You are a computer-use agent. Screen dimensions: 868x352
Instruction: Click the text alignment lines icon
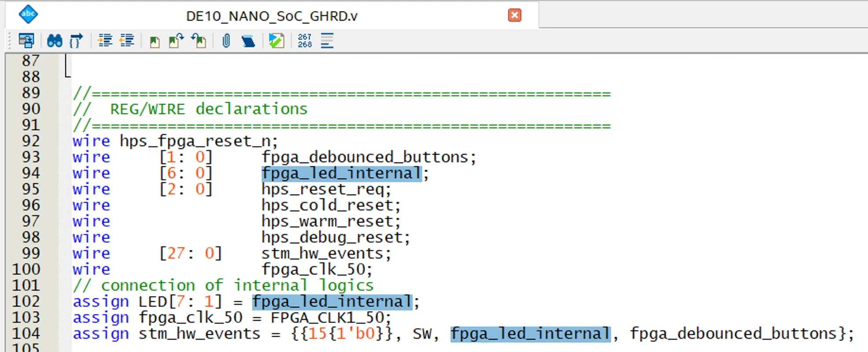point(327,40)
